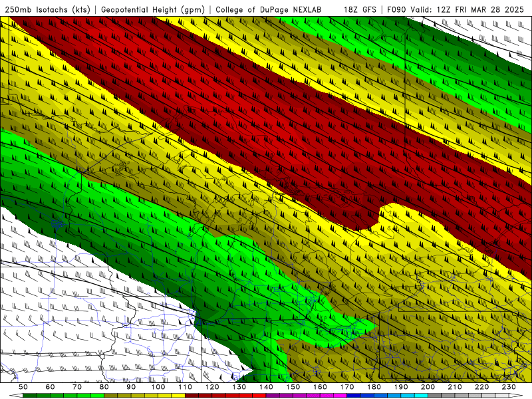Click the "18Z GFS" model run label
This screenshot has height=399, width=532.
tap(360, 9)
